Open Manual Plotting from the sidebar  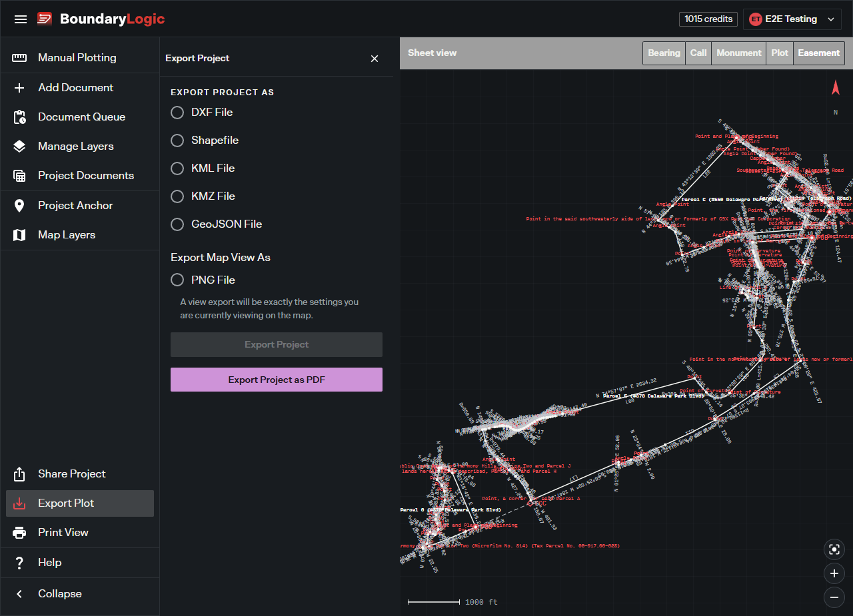[80, 58]
